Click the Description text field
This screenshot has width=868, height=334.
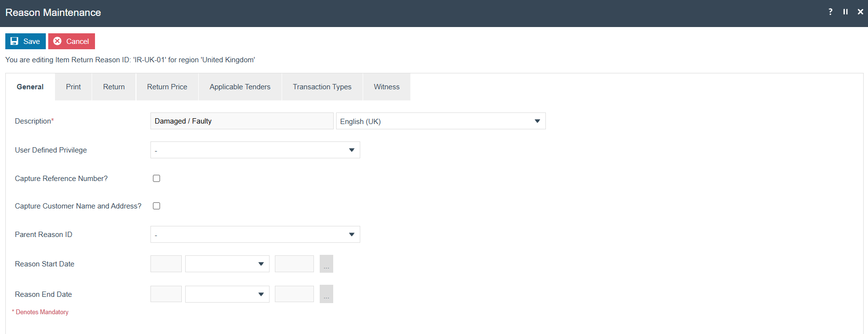coord(242,121)
